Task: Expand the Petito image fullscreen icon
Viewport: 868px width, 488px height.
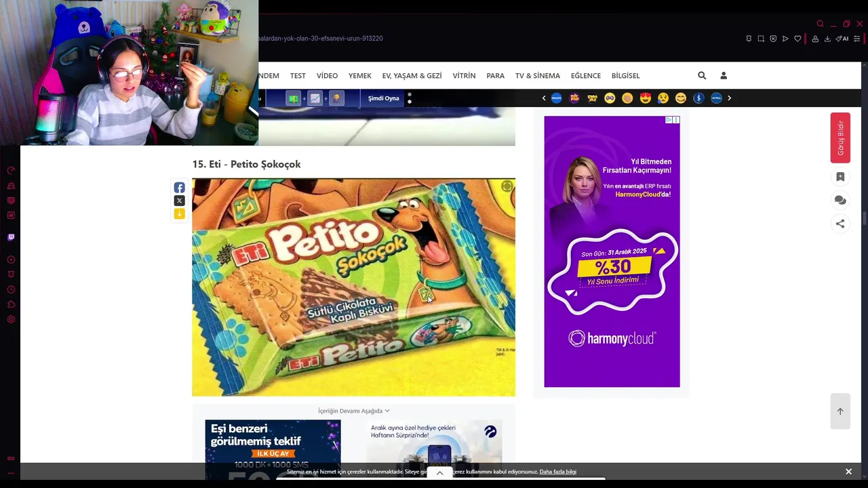Action: point(507,186)
